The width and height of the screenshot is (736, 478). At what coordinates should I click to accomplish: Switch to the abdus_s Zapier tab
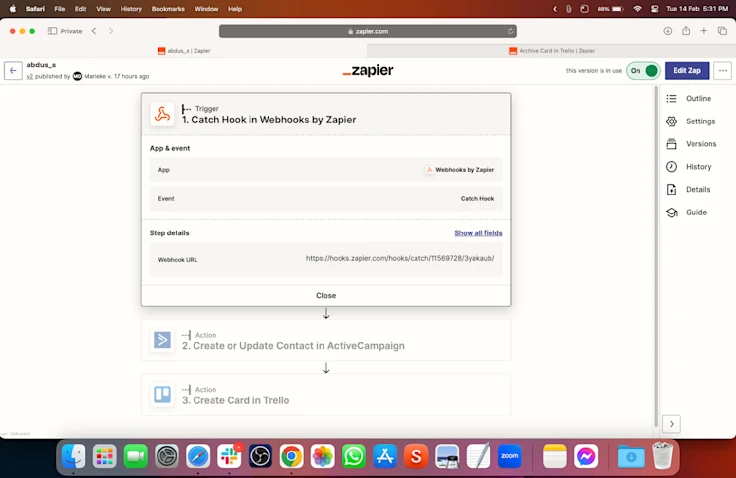pyautogui.click(x=184, y=51)
